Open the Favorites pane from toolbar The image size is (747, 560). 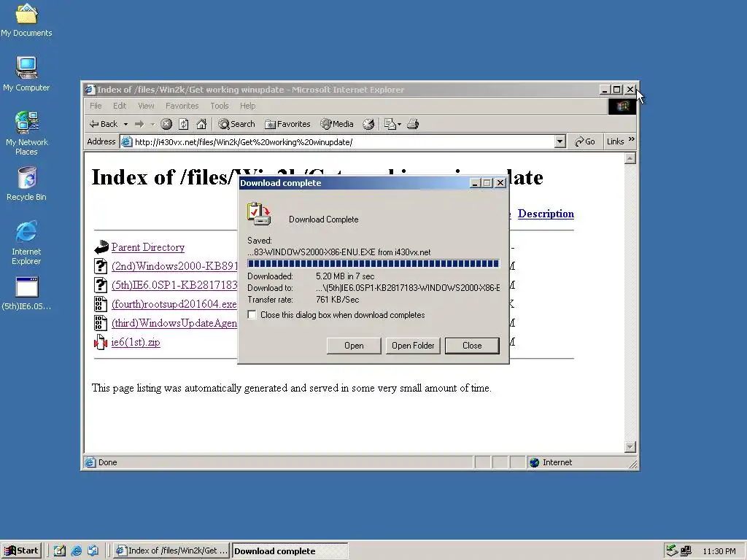(x=287, y=124)
